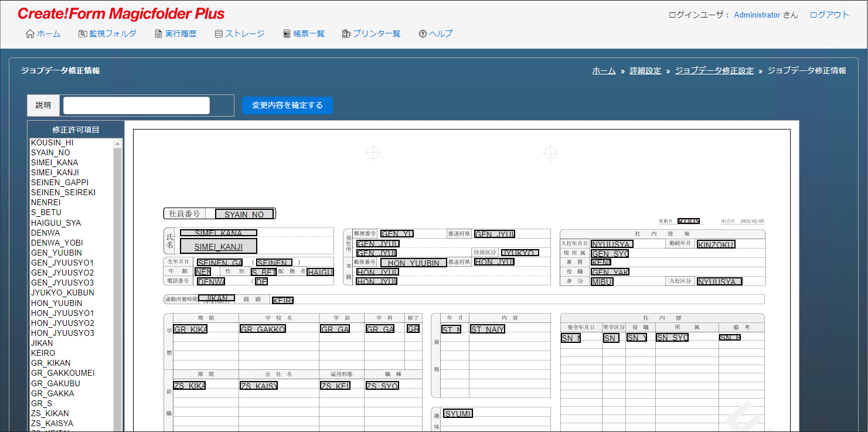
Task: Select HON_JYUUSYO2 in the list
Action: click(63, 323)
